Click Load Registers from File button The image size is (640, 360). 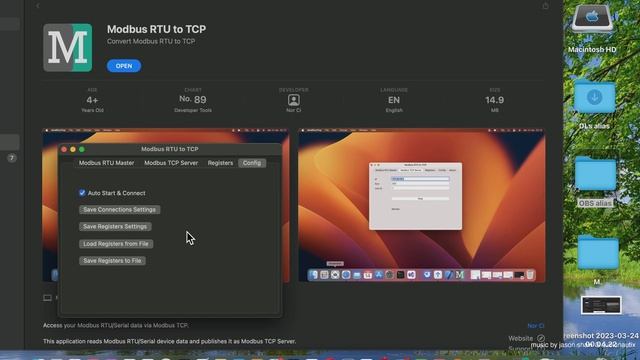pos(116,244)
